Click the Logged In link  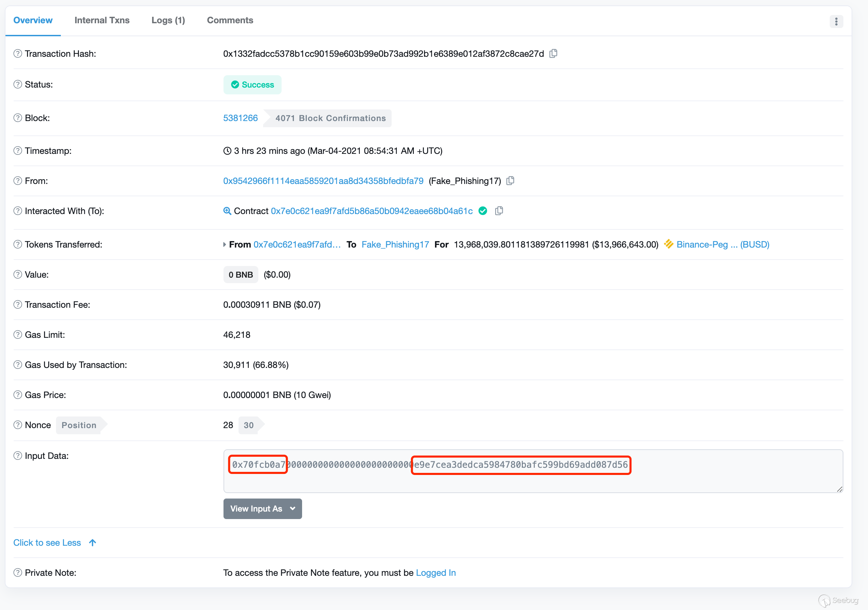click(435, 573)
